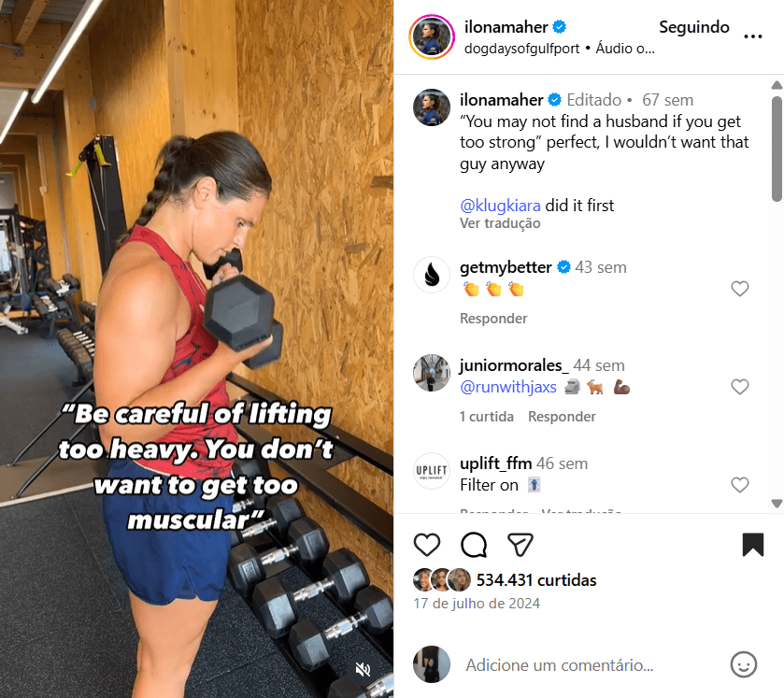Open the three-dots more options menu

tap(752, 36)
